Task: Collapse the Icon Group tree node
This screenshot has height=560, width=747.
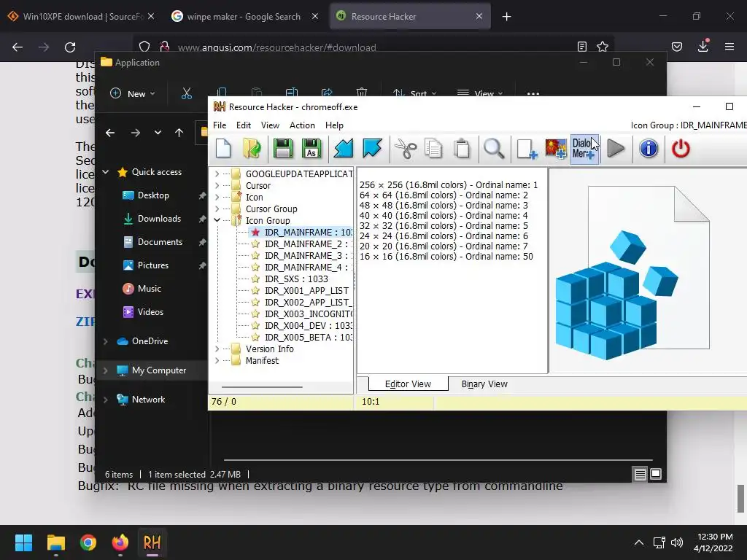Action: 217,220
